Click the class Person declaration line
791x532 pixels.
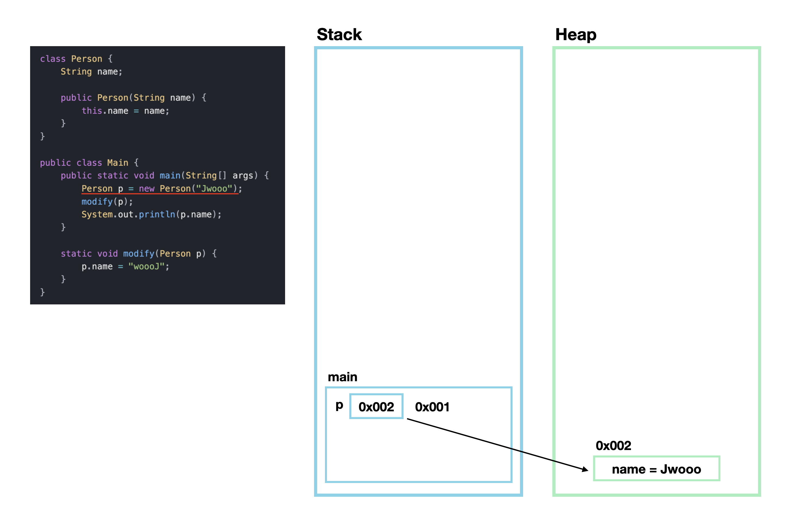pyautogui.click(x=76, y=59)
